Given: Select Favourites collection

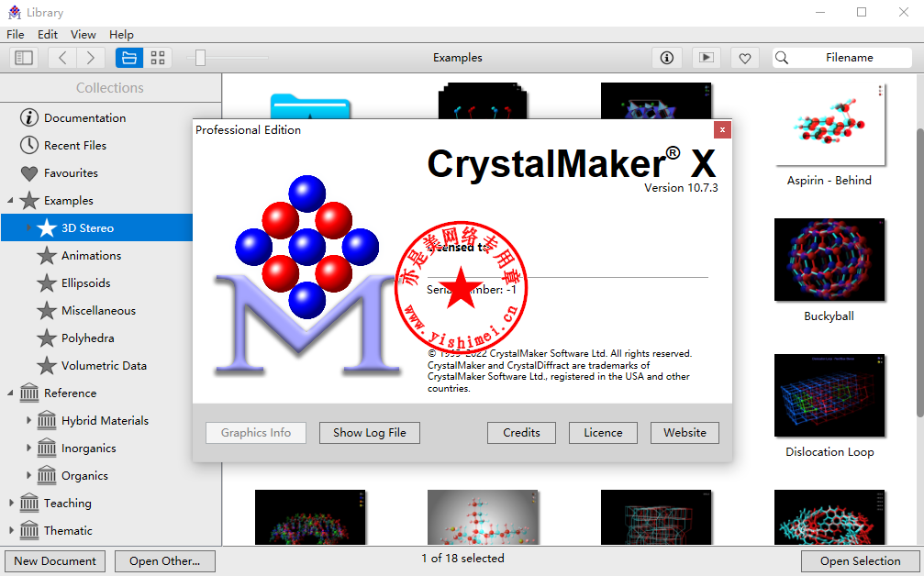Looking at the screenshot, I should [x=71, y=173].
